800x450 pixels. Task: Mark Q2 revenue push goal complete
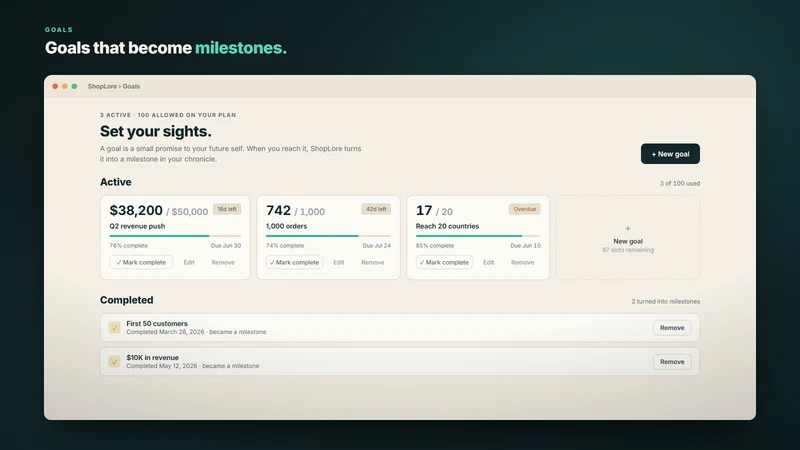coord(141,262)
